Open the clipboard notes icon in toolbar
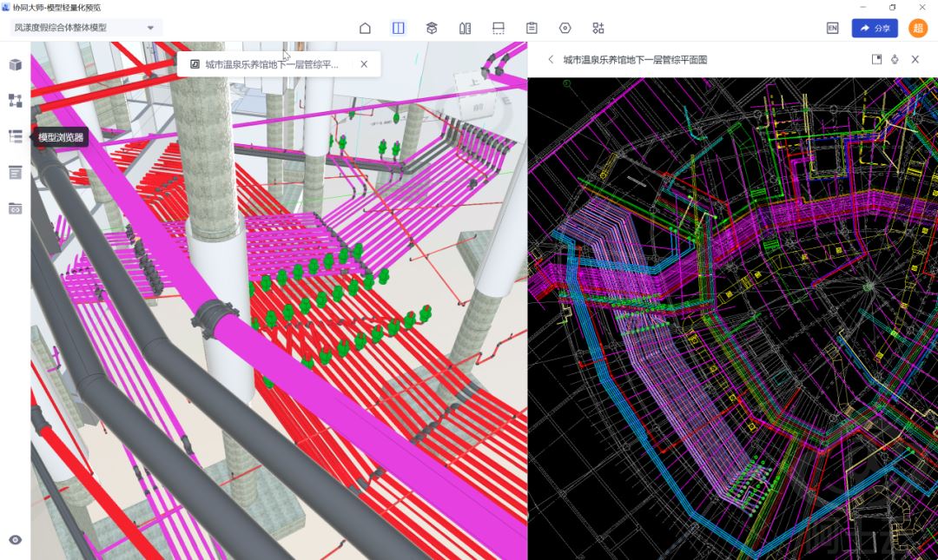This screenshot has width=938, height=560. coord(532,28)
